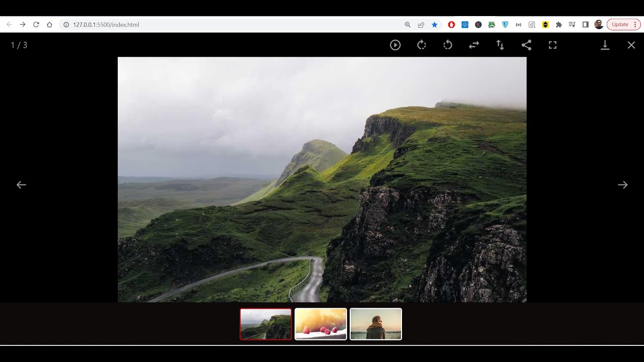
Task: Go to the previous image
Action: (21, 185)
